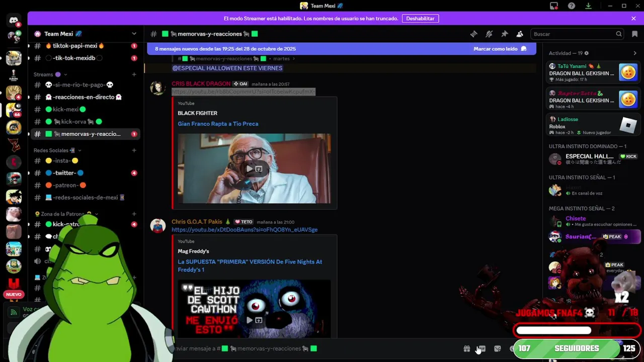This screenshot has width=644, height=362.
Task: Expand the Actividad panel arrow
Action: (635, 53)
